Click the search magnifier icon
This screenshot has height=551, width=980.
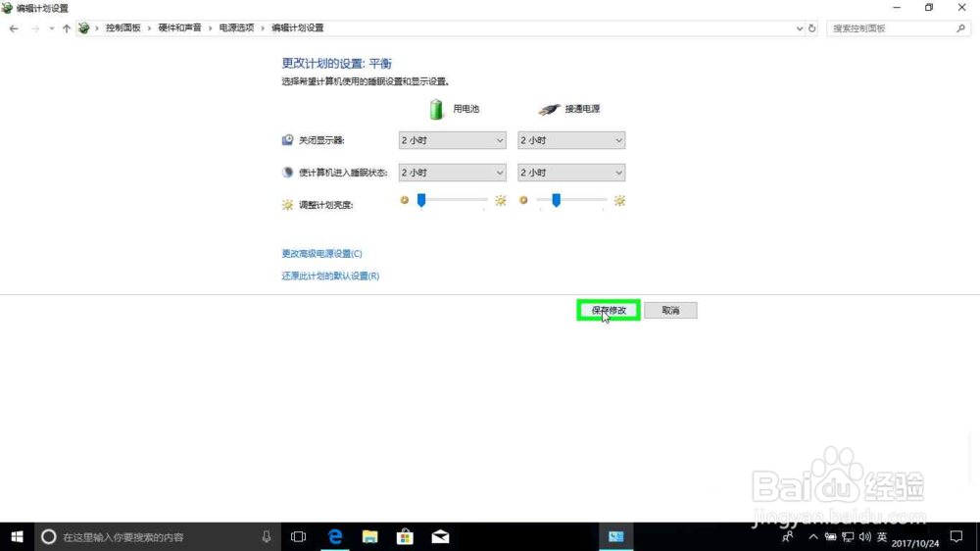960,28
